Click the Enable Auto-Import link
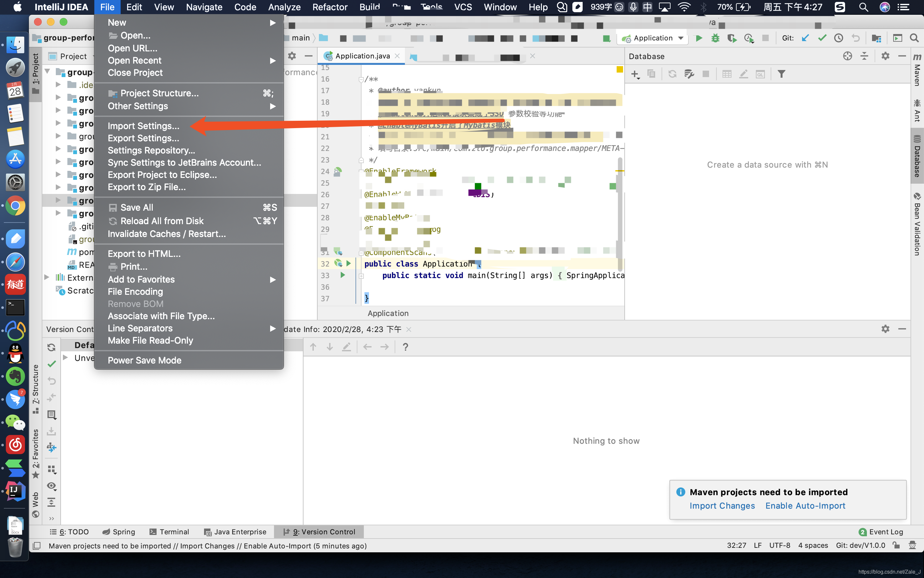The height and width of the screenshot is (578, 924). [x=805, y=506]
